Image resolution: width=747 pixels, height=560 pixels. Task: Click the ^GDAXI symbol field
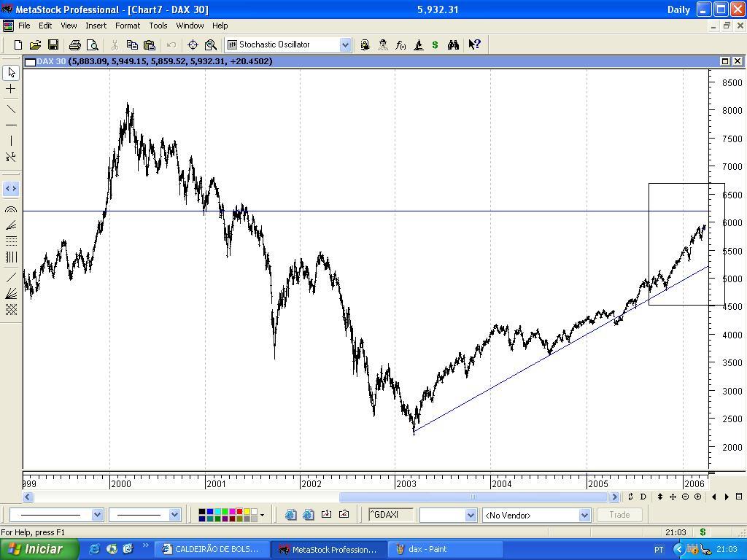[391, 515]
